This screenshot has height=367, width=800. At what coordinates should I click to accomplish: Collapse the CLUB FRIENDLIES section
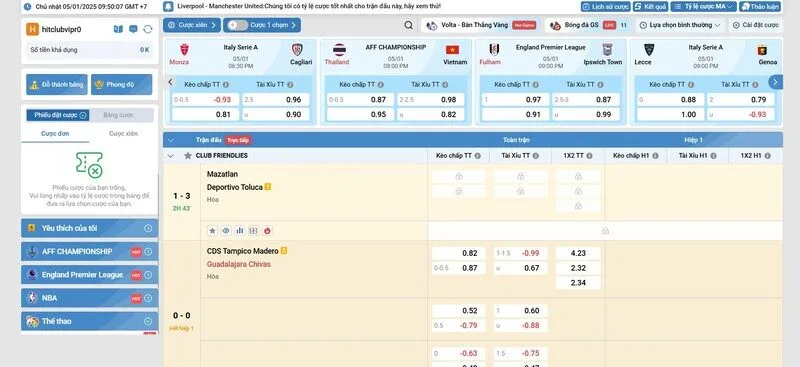coord(171,156)
